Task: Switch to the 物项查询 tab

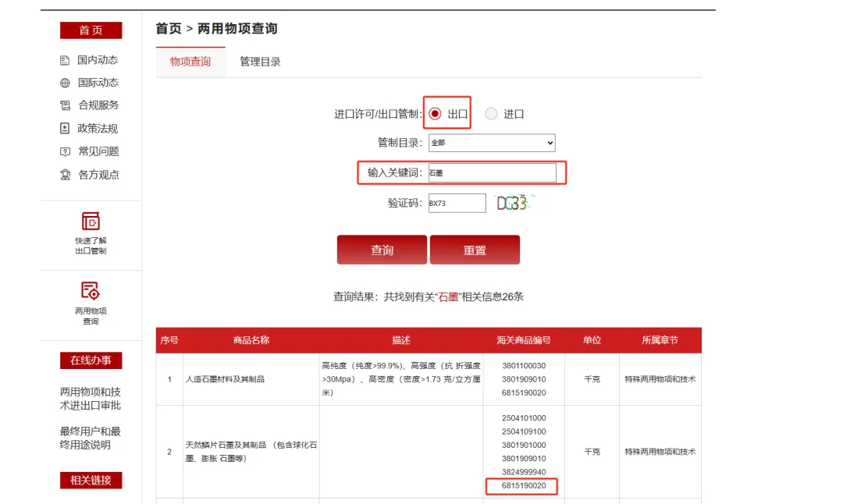Action: point(190,62)
